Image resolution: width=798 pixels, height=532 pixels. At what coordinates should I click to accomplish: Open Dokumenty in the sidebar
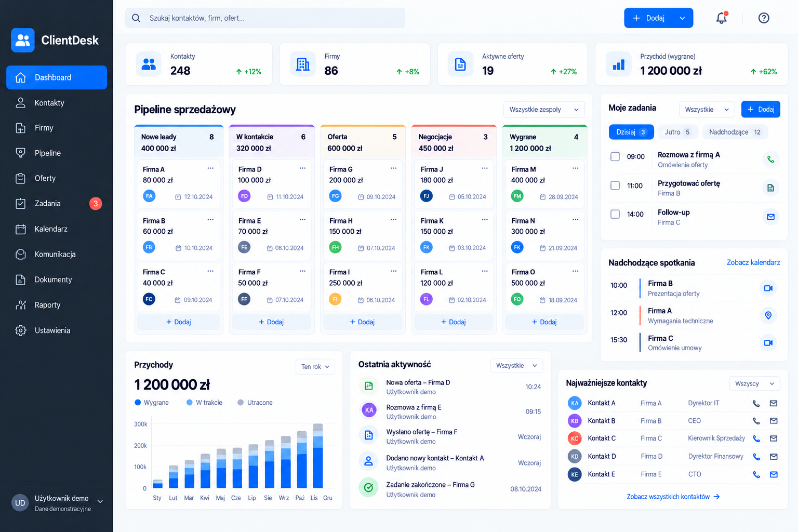(57, 280)
